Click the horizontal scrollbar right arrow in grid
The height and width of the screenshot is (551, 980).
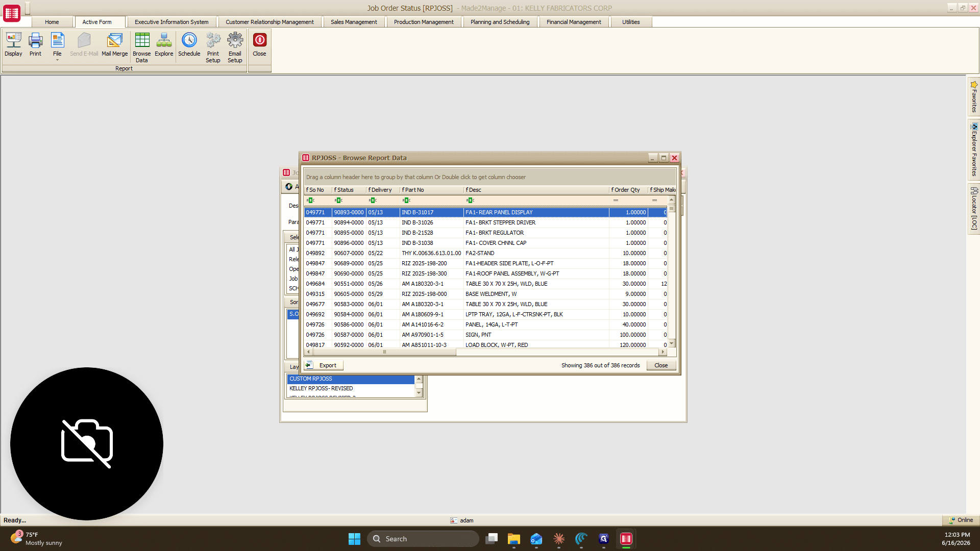(663, 352)
